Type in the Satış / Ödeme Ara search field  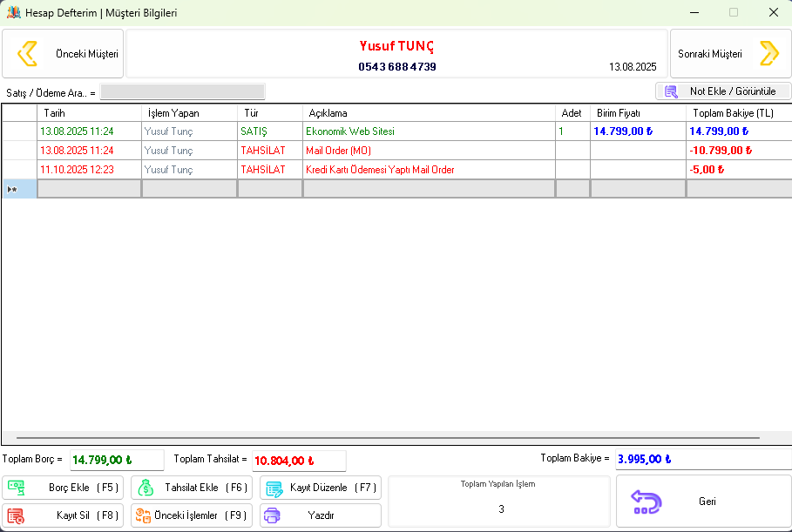pos(182,92)
